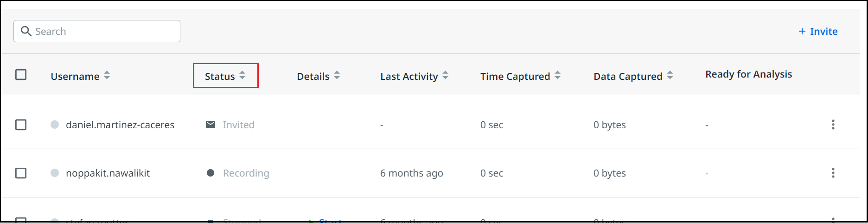
Task: Click the + Invite button
Action: (818, 31)
